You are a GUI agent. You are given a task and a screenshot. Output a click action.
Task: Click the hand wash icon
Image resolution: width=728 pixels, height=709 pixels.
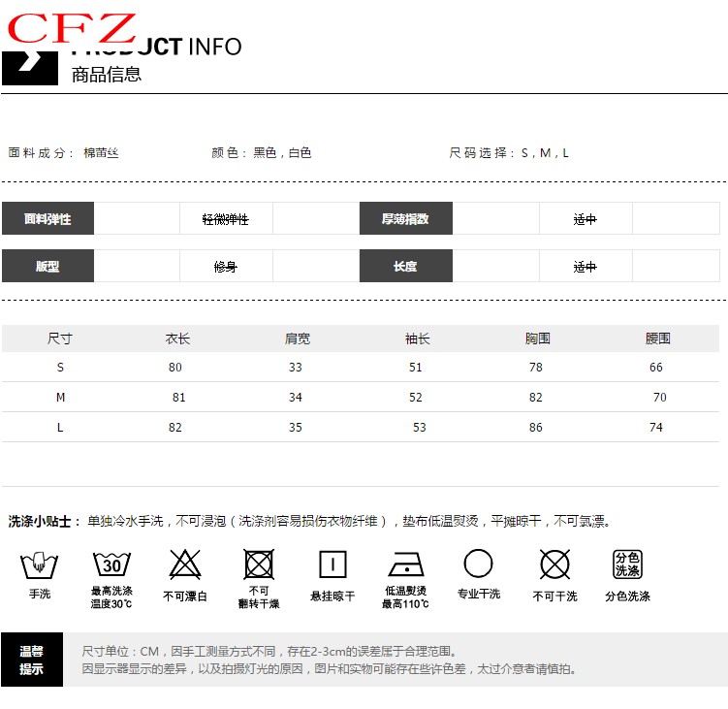pos(38,564)
